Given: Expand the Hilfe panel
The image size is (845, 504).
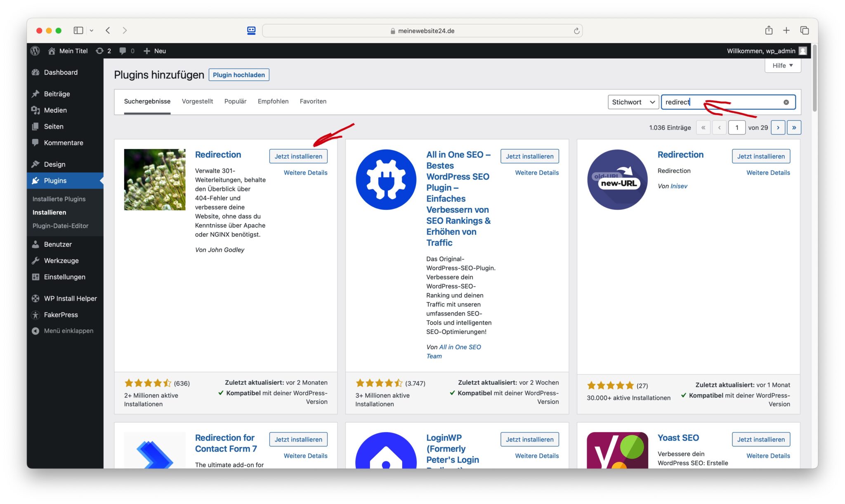Looking at the screenshot, I should coord(782,65).
